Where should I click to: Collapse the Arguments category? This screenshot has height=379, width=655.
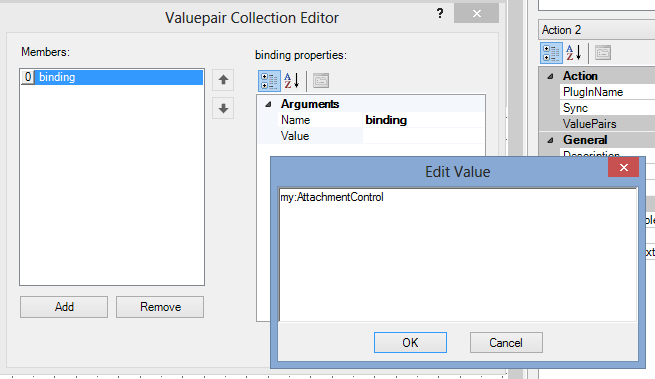click(x=268, y=104)
